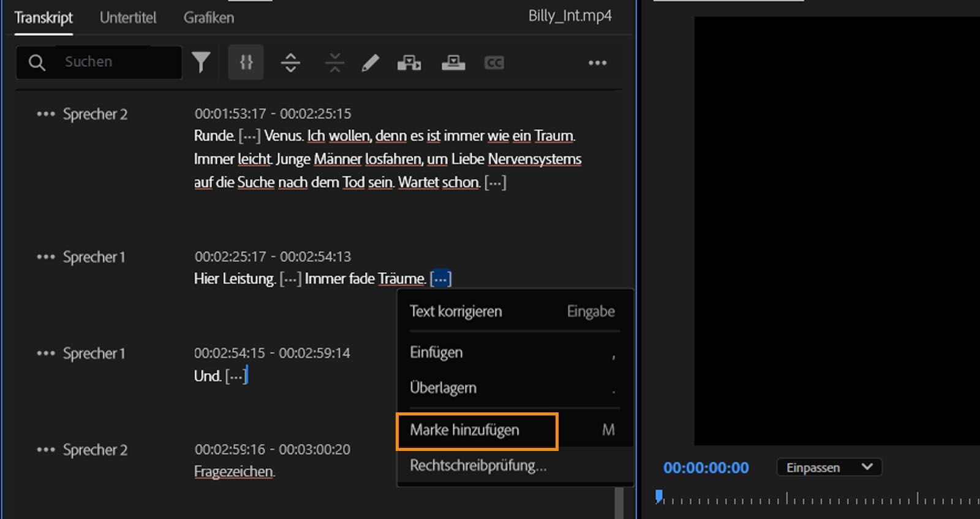The image size is (980, 519).
Task: Click the Insert edit icon
Action: 409,63
